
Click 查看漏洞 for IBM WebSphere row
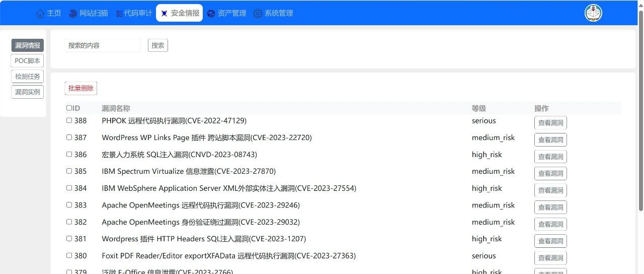[550, 190]
